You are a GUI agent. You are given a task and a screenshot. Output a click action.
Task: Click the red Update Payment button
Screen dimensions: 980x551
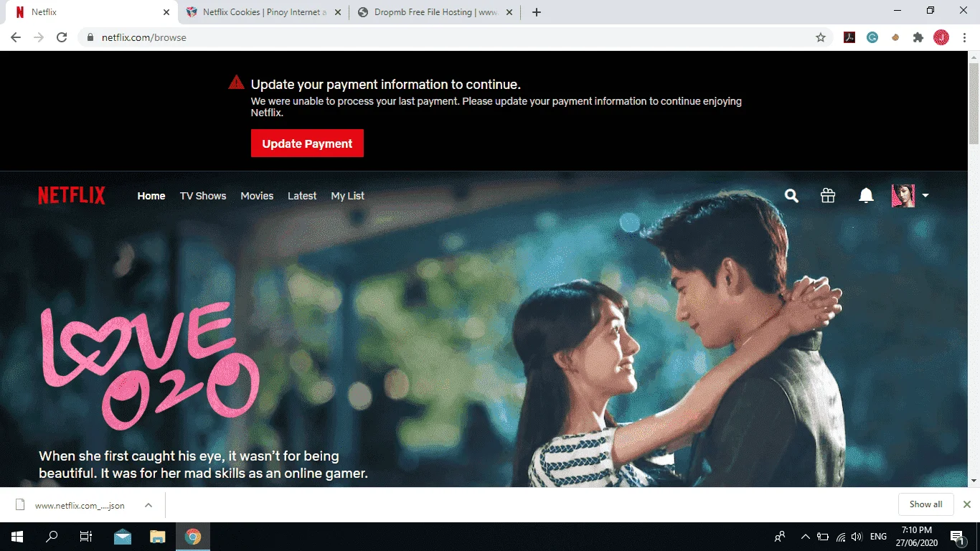(307, 143)
